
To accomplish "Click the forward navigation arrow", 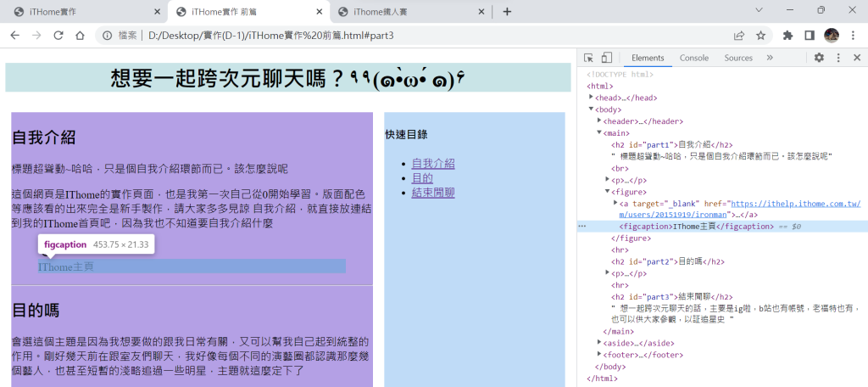I will [x=36, y=36].
